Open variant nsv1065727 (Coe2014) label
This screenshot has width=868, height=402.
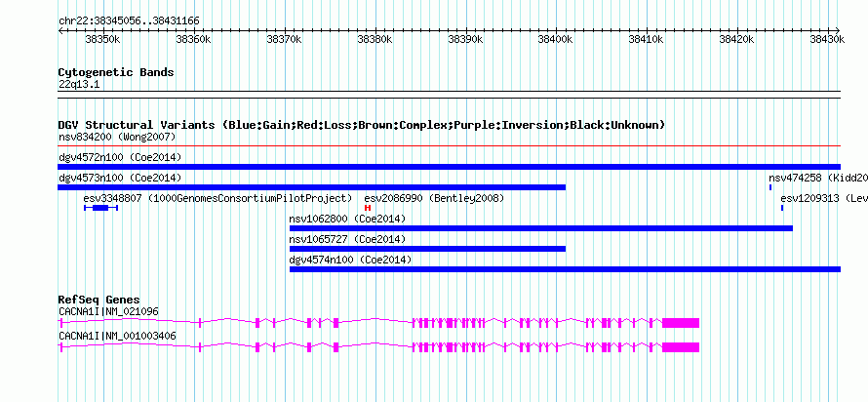click(x=347, y=239)
